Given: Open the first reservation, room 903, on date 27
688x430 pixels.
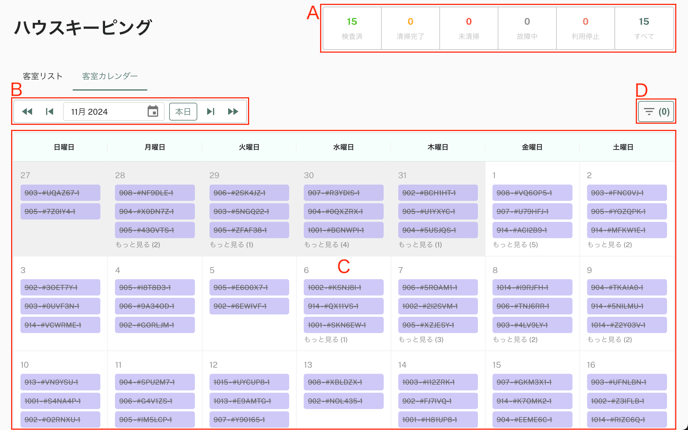Looking at the screenshot, I should (x=59, y=192).
